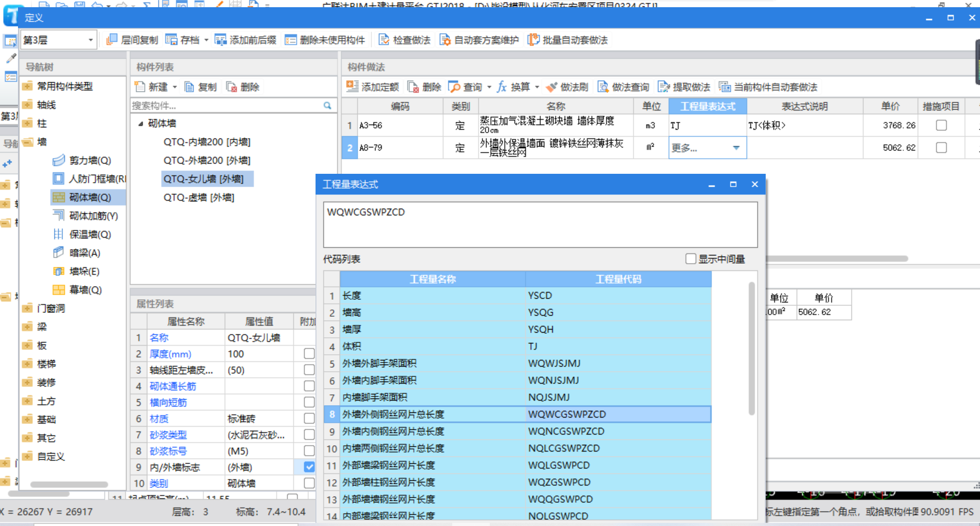Select 人防门框墙 in navigation tree
This screenshot has width=980, height=526.
click(x=89, y=179)
